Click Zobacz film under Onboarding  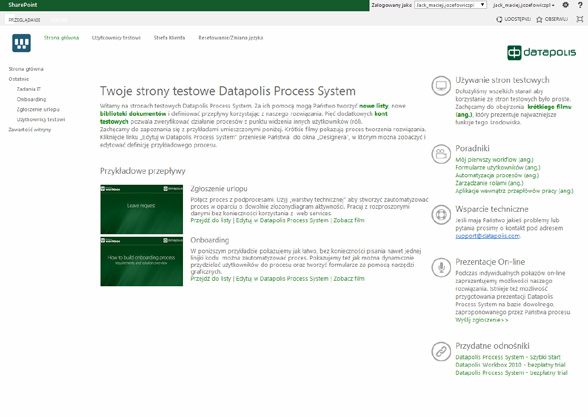pyautogui.click(x=349, y=279)
